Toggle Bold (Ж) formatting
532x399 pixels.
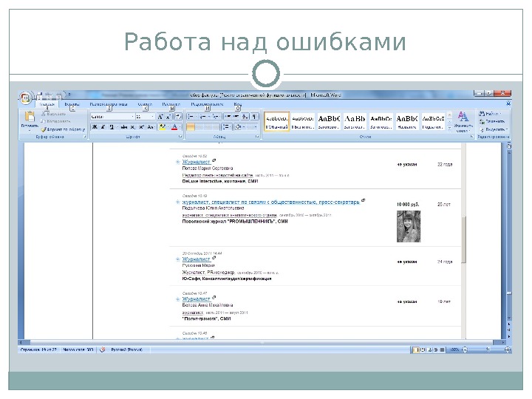coord(95,127)
